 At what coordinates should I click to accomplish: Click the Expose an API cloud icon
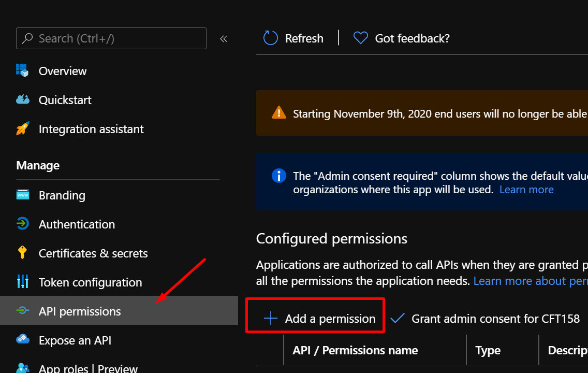coord(22,340)
